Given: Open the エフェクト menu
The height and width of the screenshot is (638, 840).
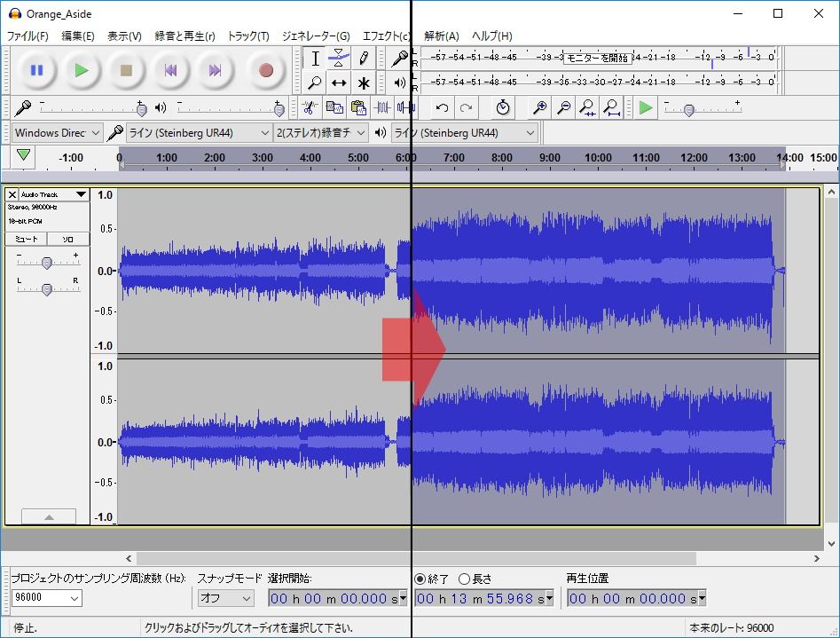Looking at the screenshot, I should pos(385,36).
